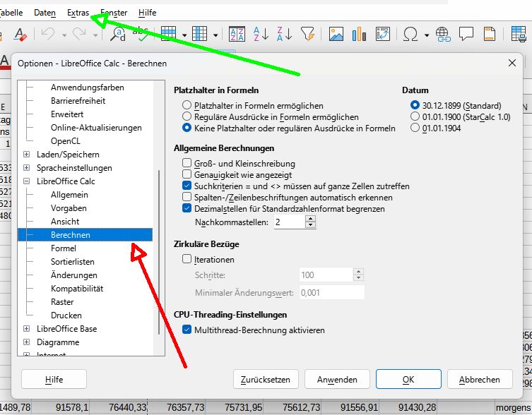
Task: Open the insert rows dropdown arrow
Action: pyautogui.click(x=184, y=35)
